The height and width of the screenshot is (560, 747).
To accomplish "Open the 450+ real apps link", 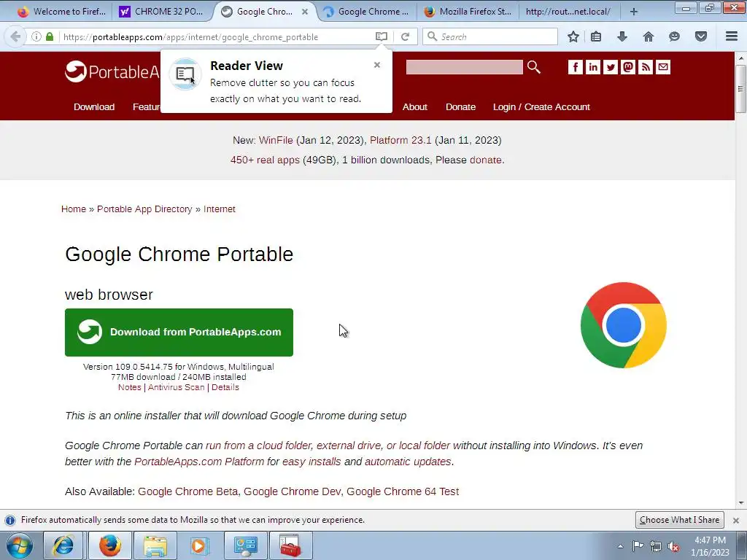I will pyautogui.click(x=265, y=160).
